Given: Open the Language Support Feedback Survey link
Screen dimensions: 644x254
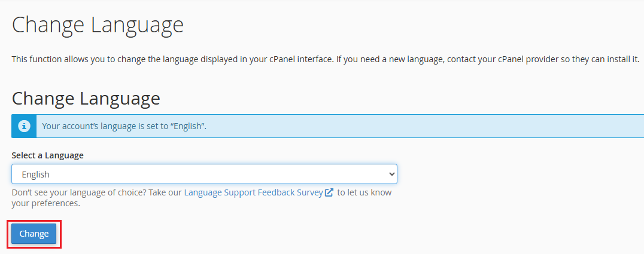Looking at the screenshot, I should (x=253, y=192).
